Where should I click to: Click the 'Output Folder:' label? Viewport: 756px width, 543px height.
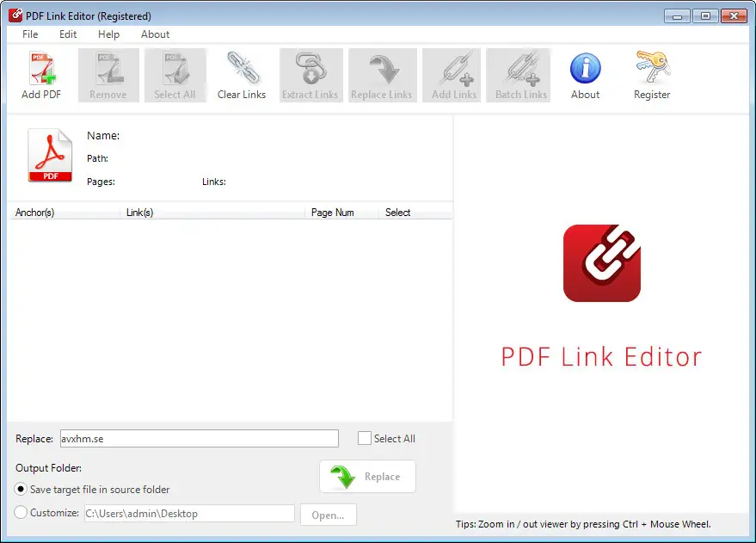coord(49,468)
